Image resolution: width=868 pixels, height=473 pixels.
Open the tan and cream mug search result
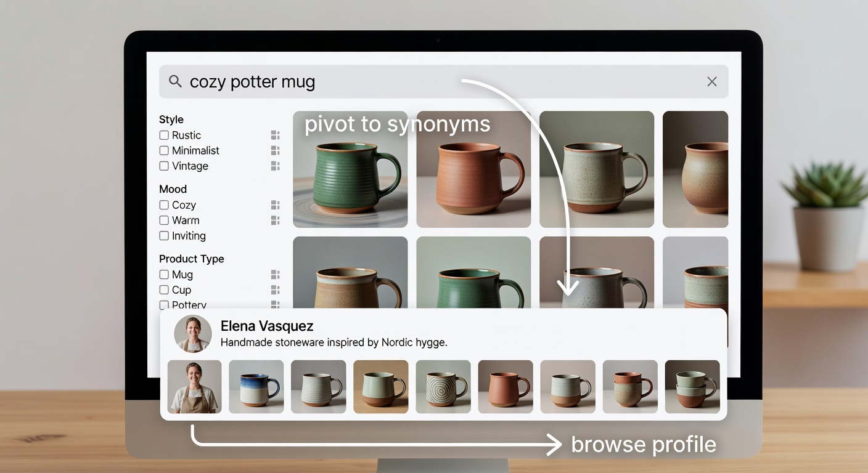click(x=350, y=272)
